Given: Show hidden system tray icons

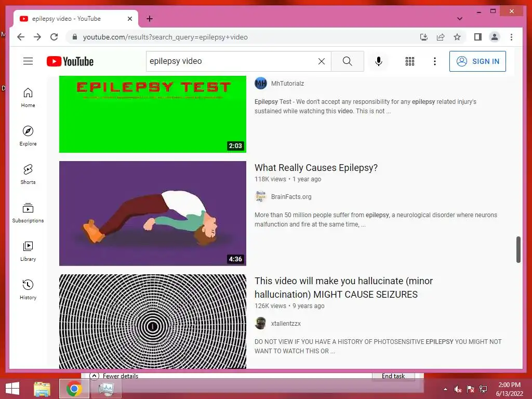Looking at the screenshot, I should [x=445, y=389].
